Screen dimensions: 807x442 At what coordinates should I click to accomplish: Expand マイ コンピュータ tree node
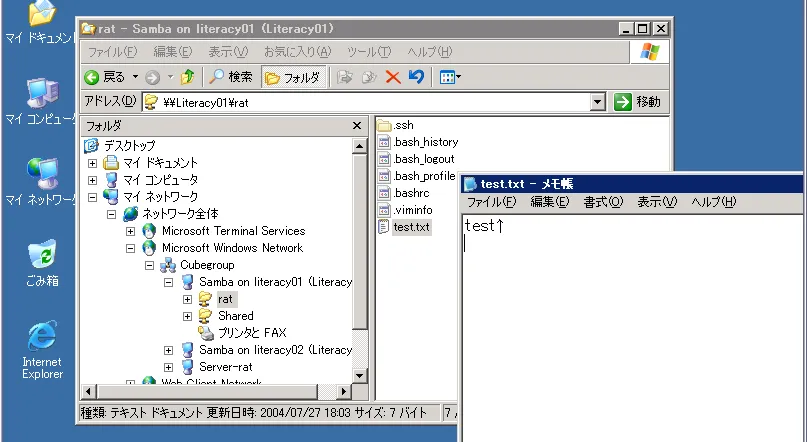click(93, 181)
